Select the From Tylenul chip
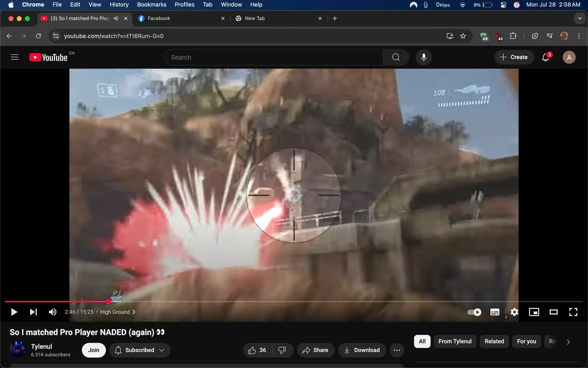Screen dimensions: 588x368 pos(455,341)
